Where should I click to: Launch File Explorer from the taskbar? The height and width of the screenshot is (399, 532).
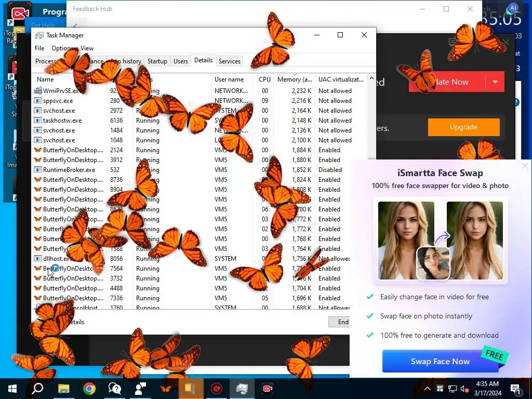tap(63, 389)
